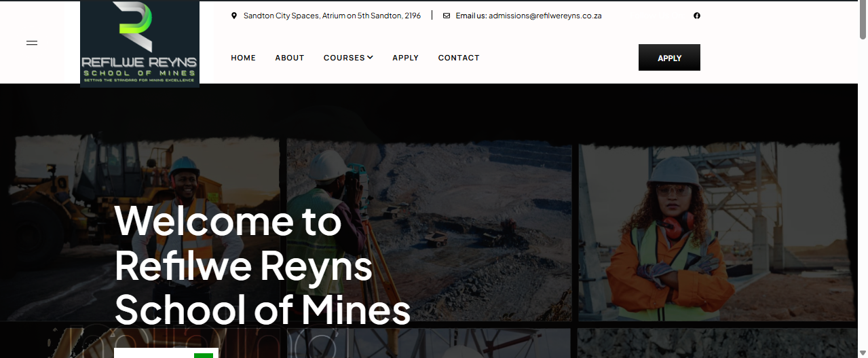
Task: Select Apply in the navigation bar
Action: click(x=405, y=58)
